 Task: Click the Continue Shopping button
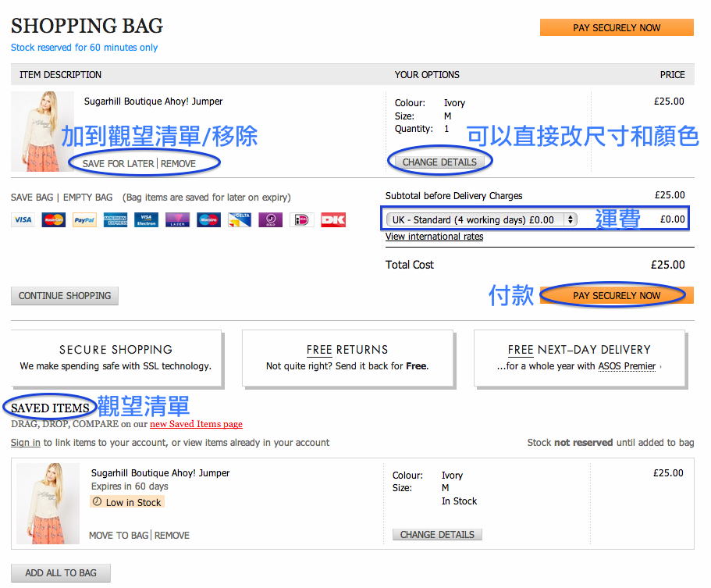tap(65, 296)
